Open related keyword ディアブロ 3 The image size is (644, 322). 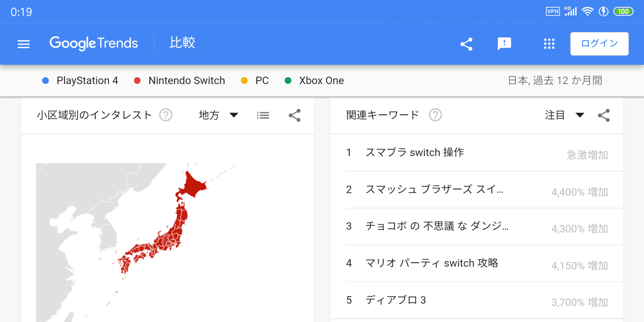click(396, 300)
